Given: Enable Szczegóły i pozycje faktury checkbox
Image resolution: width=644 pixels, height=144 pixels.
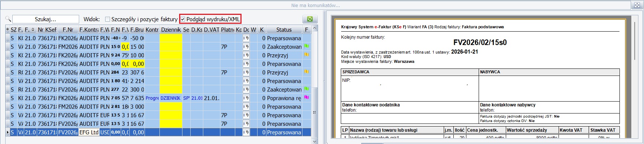Looking at the screenshot, I should 108,19.
